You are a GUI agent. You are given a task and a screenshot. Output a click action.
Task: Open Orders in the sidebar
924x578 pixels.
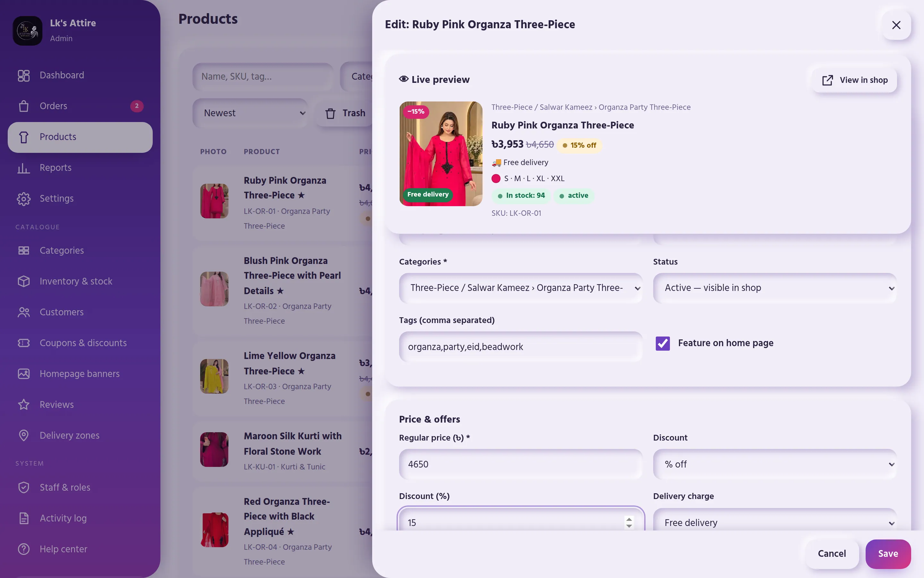click(x=80, y=106)
